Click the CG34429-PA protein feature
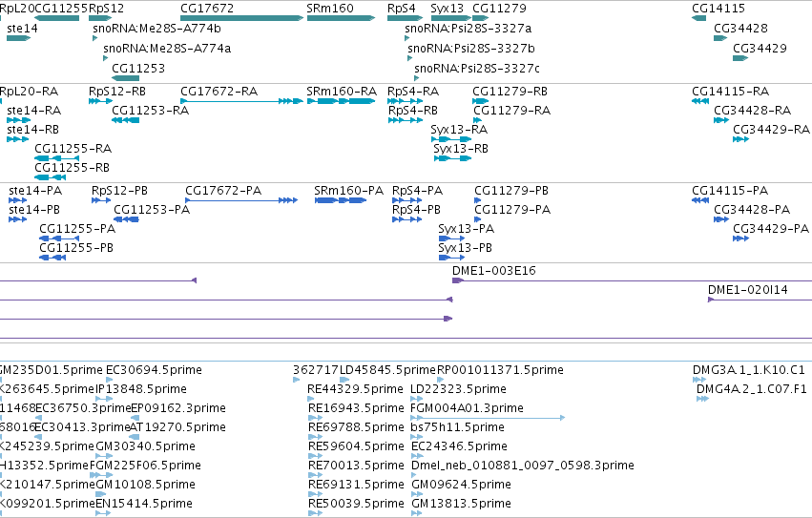Screen dimensions: 812x518 pos(740,238)
